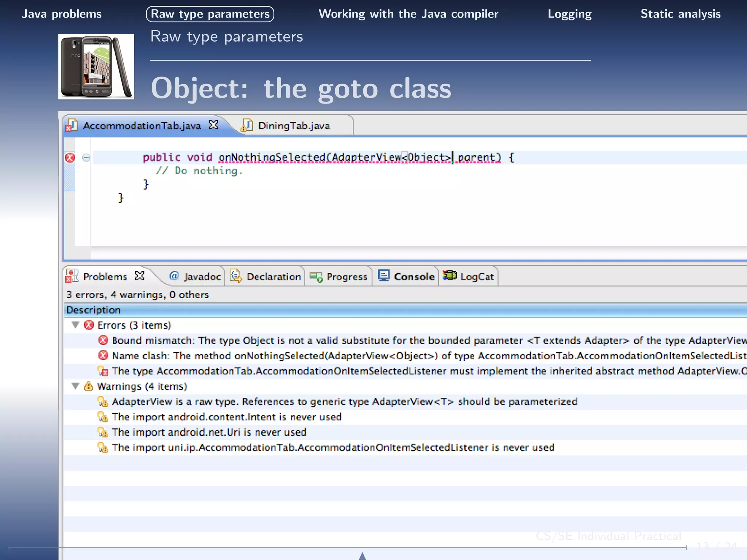Select the Warnings (4 items) group row
The width and height of the screenshot is (747, 560).
coord(406,386)
